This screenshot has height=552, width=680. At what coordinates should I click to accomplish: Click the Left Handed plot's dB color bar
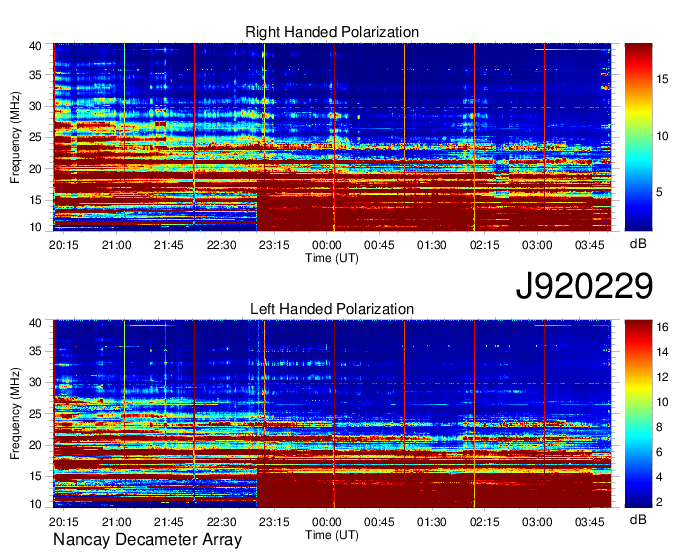pos(638,414)
